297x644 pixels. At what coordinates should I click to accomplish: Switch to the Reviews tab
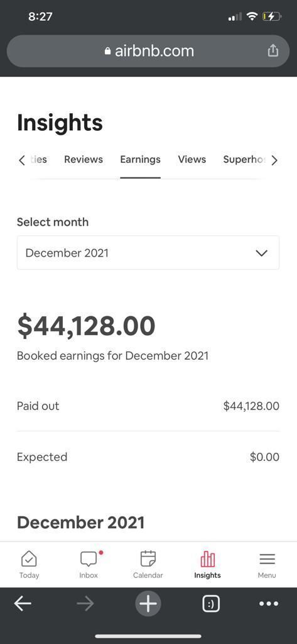84,159
